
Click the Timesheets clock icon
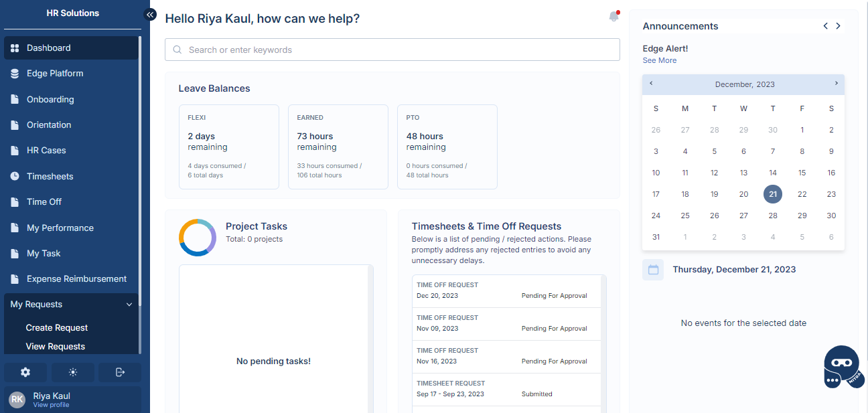tap(15, 176)
